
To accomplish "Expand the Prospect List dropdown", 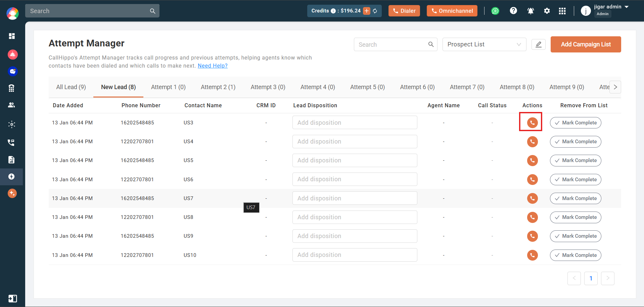I will (484, 44).
